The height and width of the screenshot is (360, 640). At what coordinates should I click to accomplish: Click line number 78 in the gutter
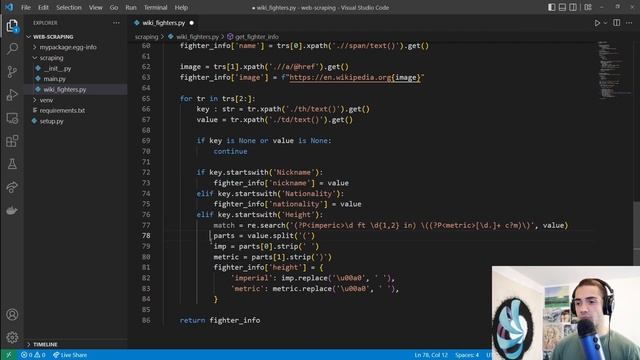pyautogui.click(x=146, y=236)
